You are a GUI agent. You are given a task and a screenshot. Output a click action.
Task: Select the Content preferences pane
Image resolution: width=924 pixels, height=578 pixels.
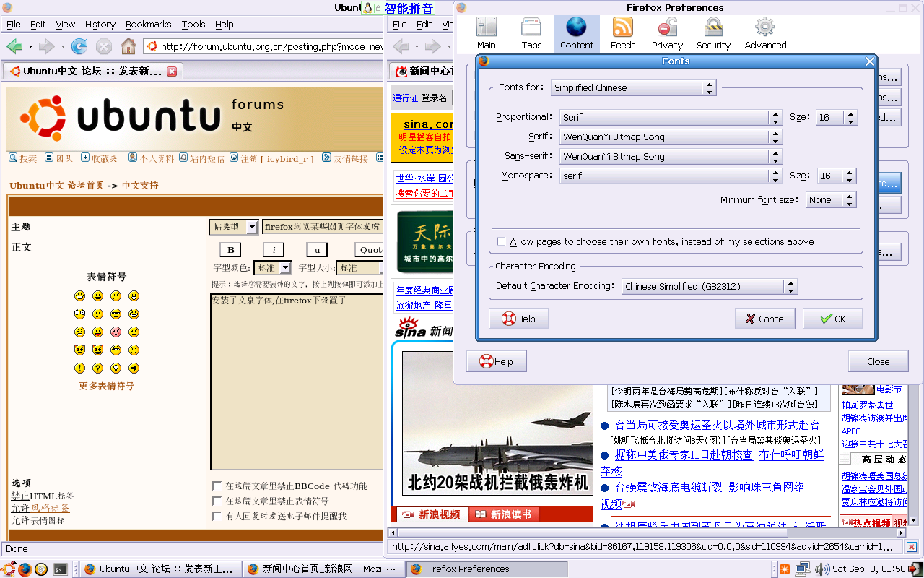tap(577, 34)
